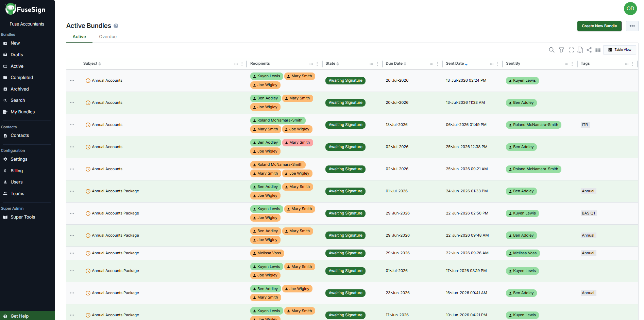Click Melissa Voss recipient chip
The image size is (644, 320).
tap(267, 253)
